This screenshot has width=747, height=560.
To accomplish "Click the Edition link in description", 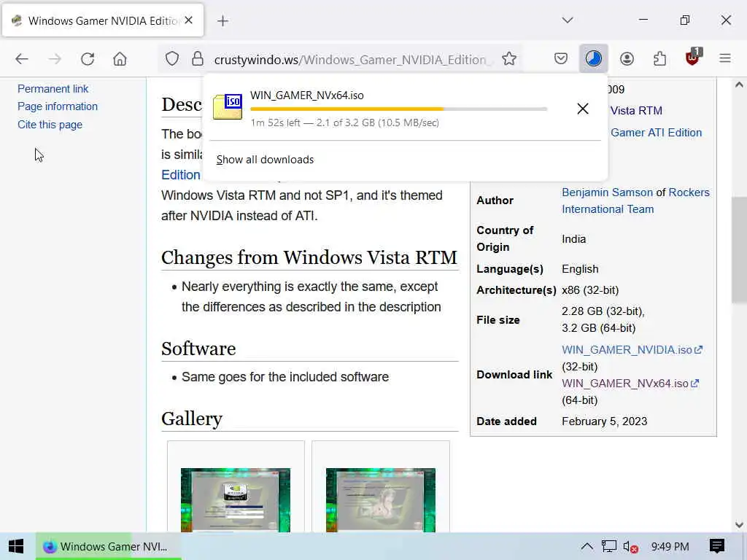I will click(x=181, y=175).
